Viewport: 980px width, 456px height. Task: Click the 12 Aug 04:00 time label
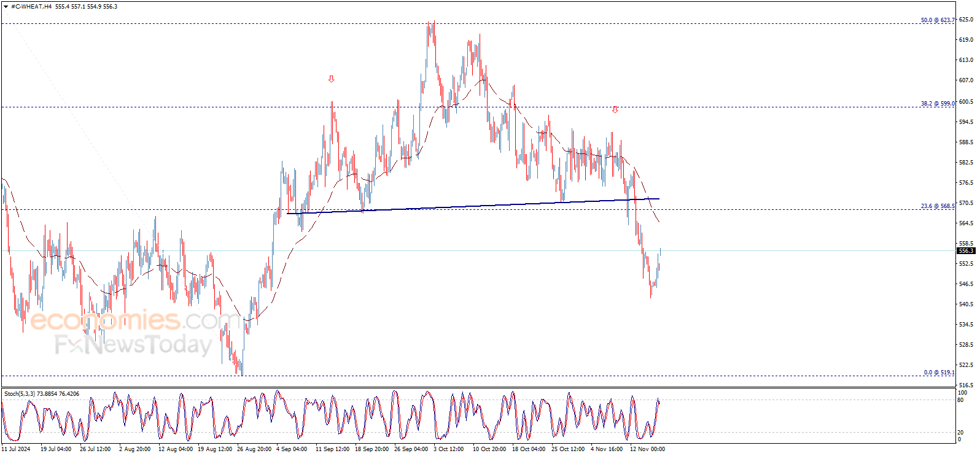click(176, 449)
